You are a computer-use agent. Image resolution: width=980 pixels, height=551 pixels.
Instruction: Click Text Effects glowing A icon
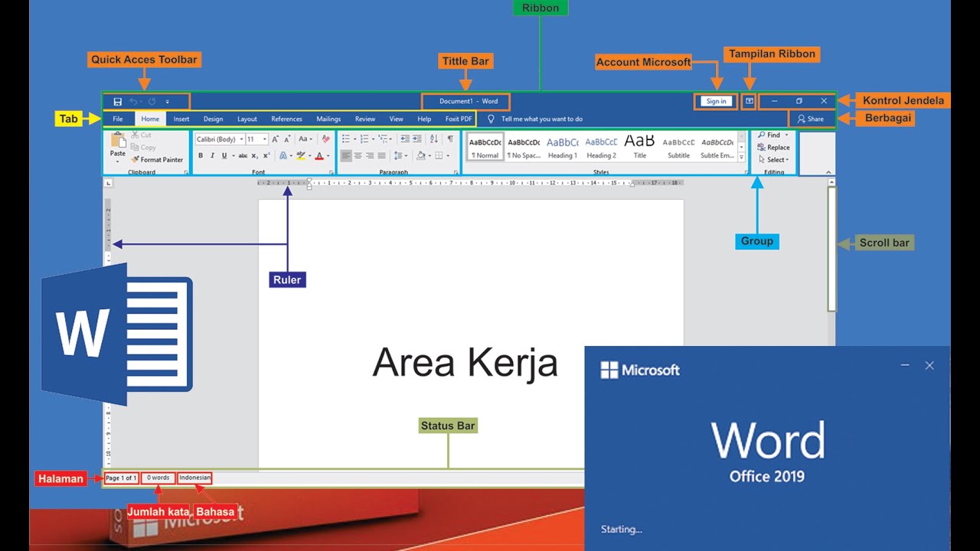(x=283, y=155)
